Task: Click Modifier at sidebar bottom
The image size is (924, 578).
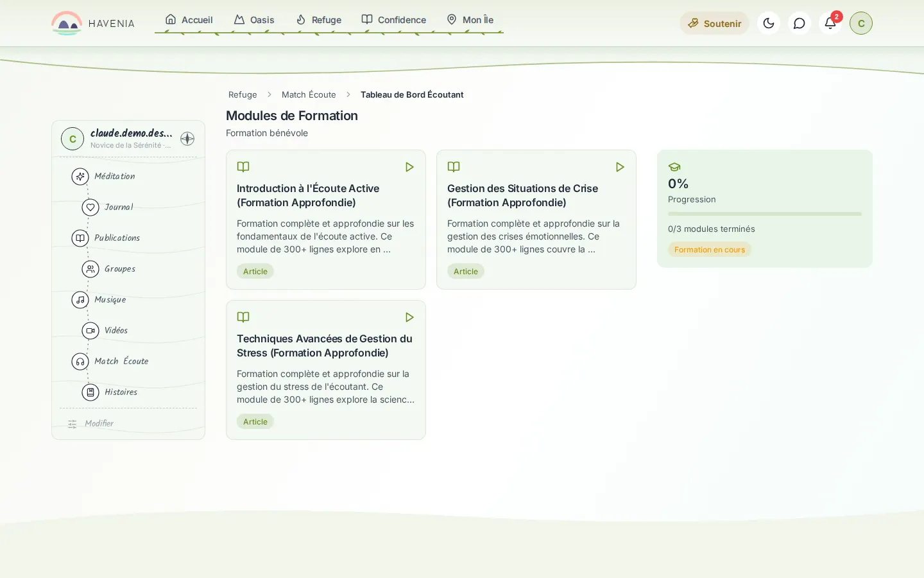Action: (x=99, y=423)
